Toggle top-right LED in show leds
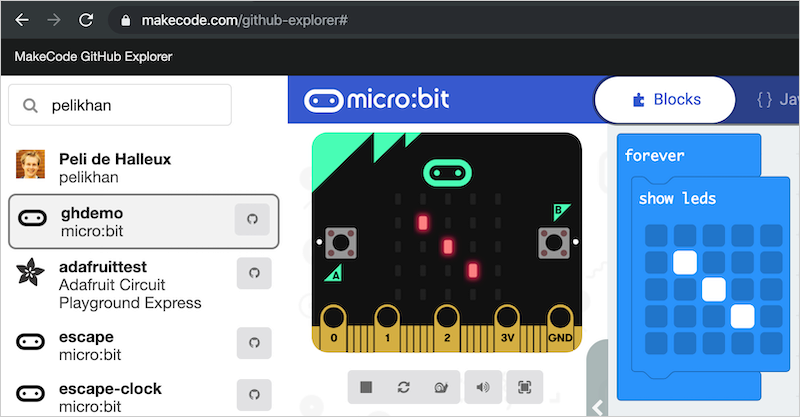 (x=771, y=235)
